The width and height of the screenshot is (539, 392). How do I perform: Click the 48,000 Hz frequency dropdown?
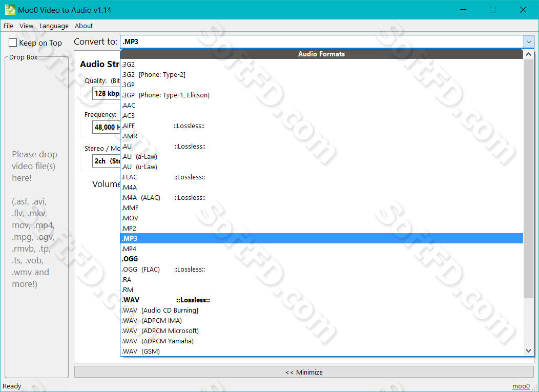click(106, 127)
